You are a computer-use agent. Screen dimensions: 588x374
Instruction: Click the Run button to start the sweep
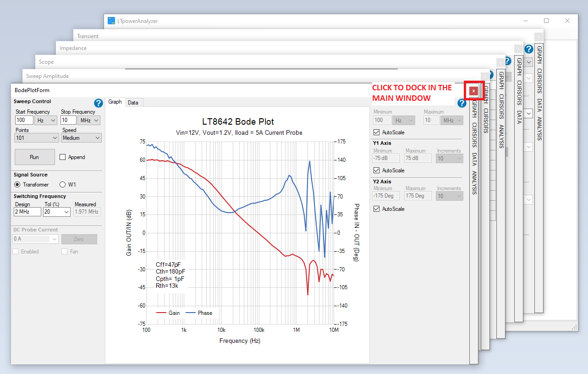click(34, 157)
